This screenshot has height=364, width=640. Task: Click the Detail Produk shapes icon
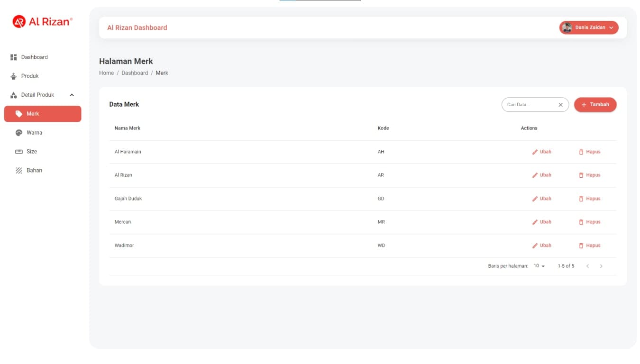14,95
